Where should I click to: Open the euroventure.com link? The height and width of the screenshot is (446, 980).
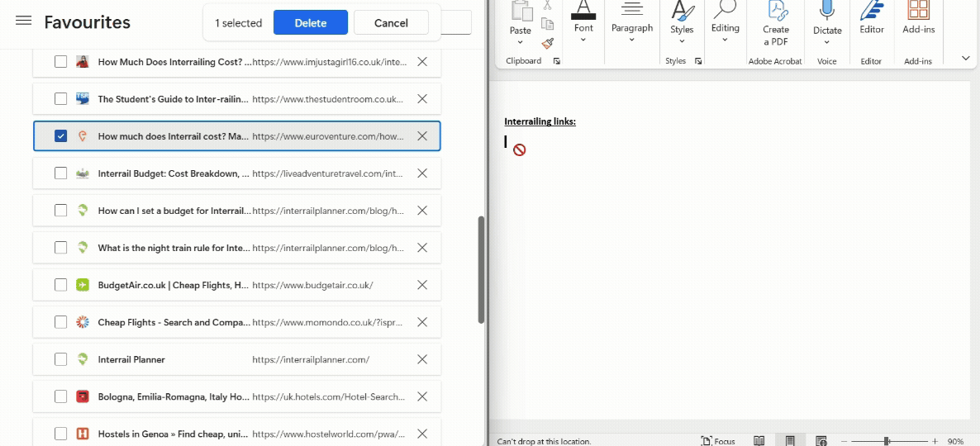pyautogui.click(x=328, y=136)
